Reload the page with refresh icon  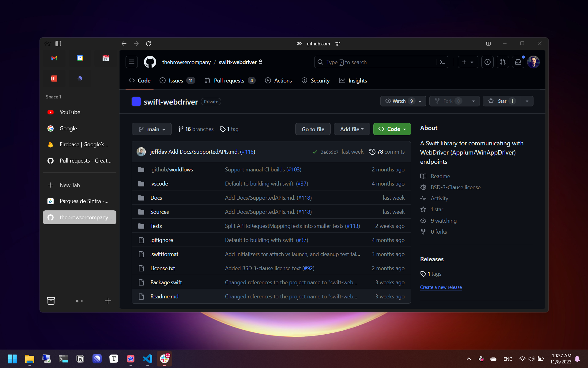pos(149,44)
